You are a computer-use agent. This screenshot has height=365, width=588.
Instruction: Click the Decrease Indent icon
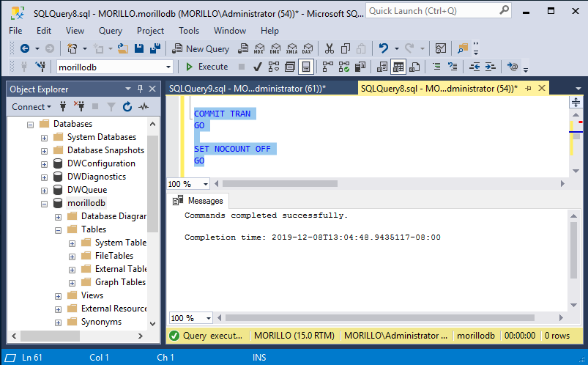475,67
